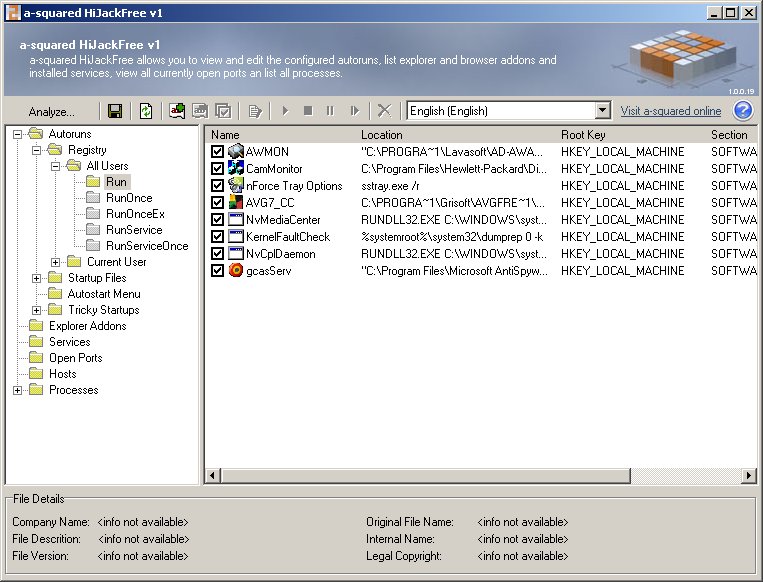Image resolution: width=763 pixels, height=582 pixels.
Task: Collapse the All Users tree node
Action: (56, 166)
